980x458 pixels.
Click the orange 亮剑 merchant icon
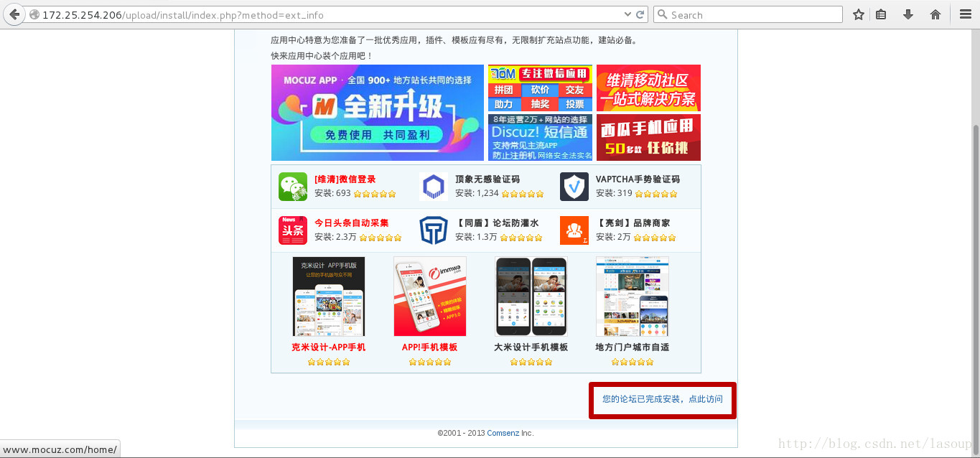(x=574, y=230)
